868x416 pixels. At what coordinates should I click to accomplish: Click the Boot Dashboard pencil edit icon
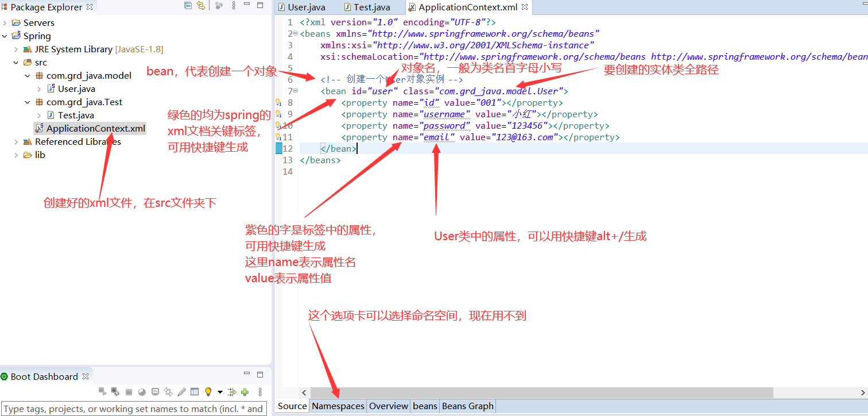[x=181, y=392]
